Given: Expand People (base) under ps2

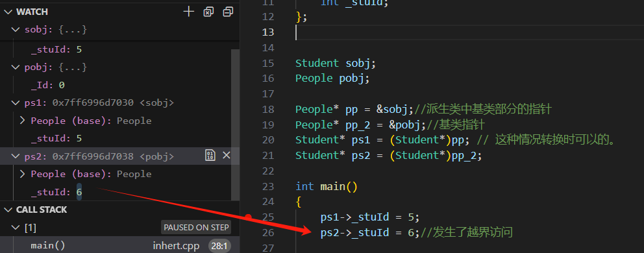Looking at the screenshot, I should click(23, 174).
